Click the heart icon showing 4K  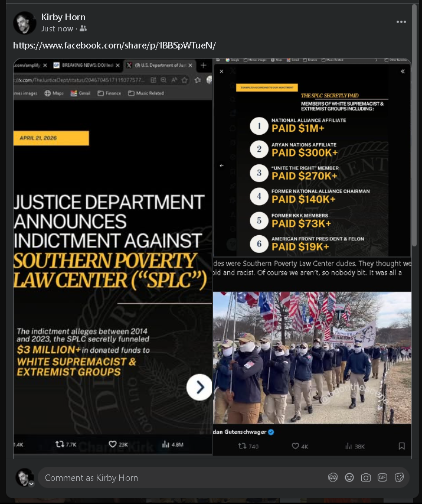[296, 446]
